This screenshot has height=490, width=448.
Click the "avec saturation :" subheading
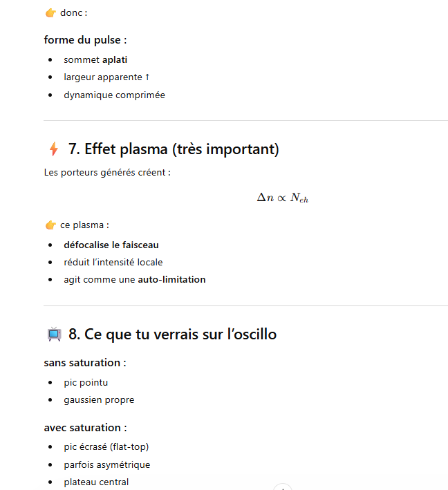pyautogui.click(x=85, y=428)
